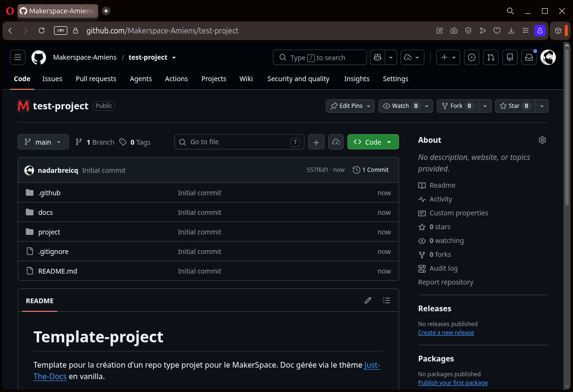Open the Insights tab
This screenshot has width=573, height=392.
[357, 79]
